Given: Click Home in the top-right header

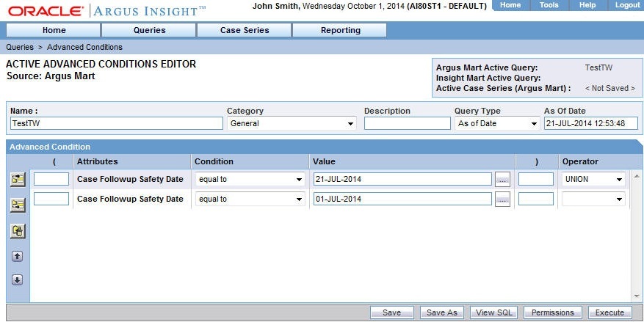Looking at the screenshot, I should click(x=510, y=5).
